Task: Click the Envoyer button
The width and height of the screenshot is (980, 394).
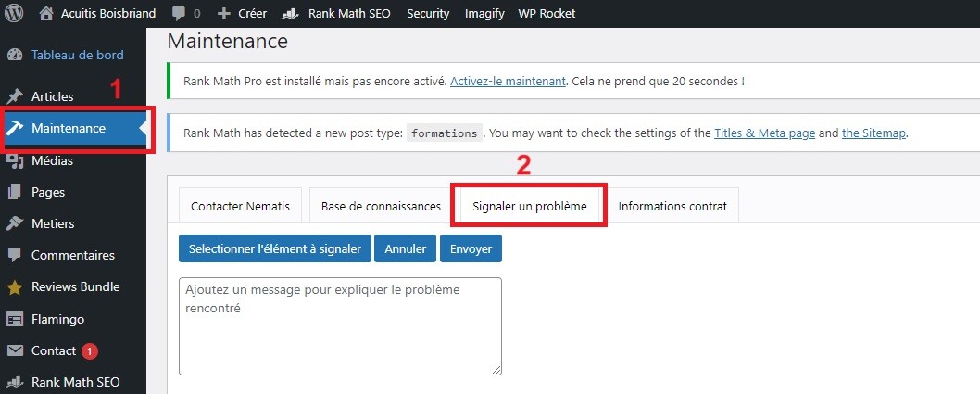Action: pyautogui.click(x=471, y=248)
